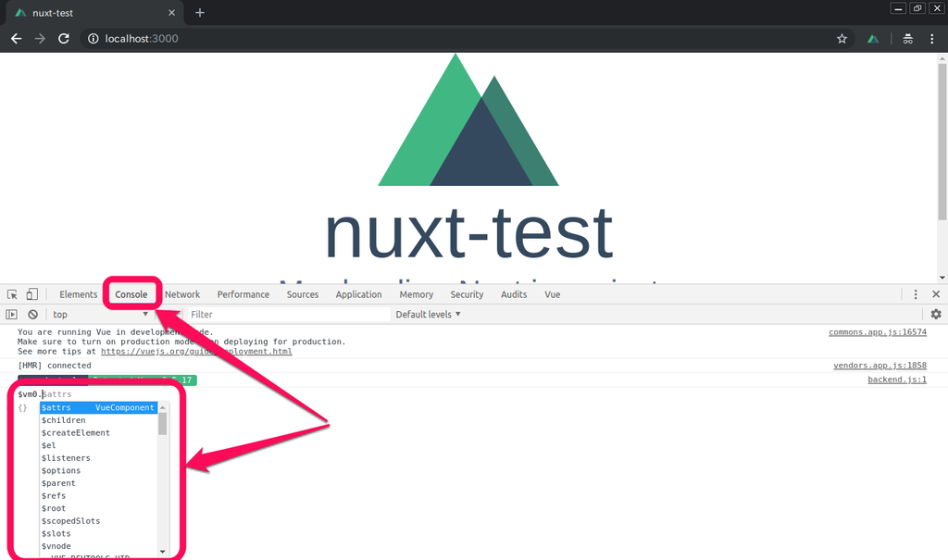This screenshot has height=560, width=948.
Task: Open the Vue devtools extension icon
Action: tap(873, 39)
